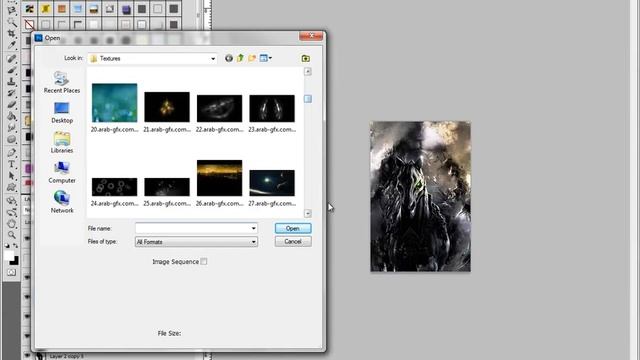Go to Desktop location
Screen dimensions: 640x360
coord(62,112)
